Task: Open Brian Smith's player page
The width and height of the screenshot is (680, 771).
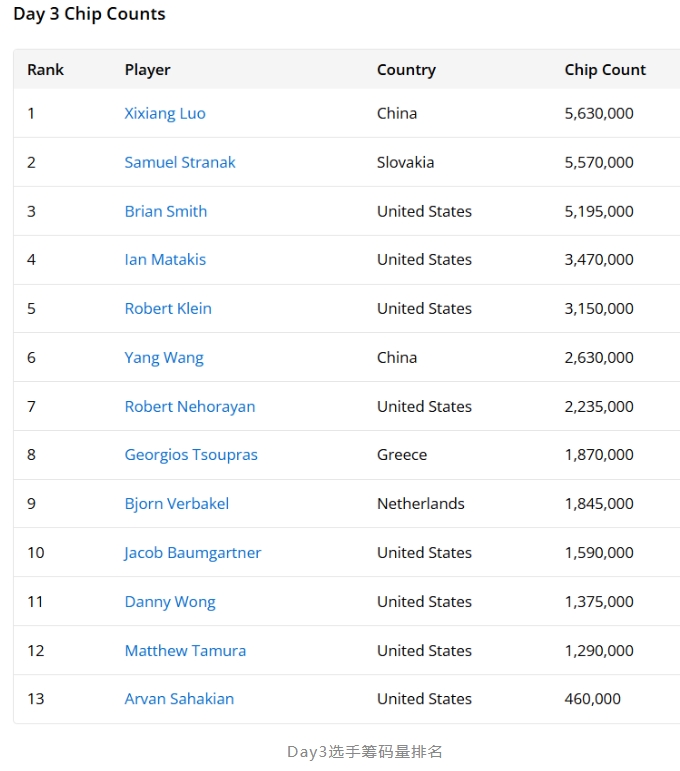Action: (x=166, y=211)
